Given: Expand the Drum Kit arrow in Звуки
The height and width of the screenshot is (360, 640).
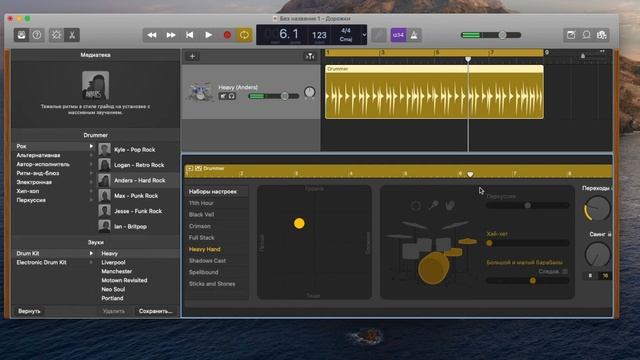Looking at the screenshot, I should tap(91, 253).
